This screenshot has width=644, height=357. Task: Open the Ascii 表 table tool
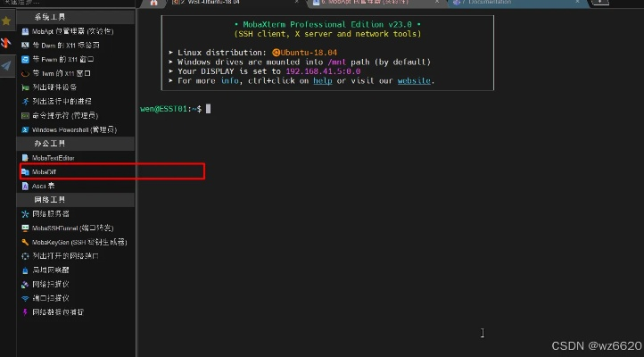pos(43,186)
